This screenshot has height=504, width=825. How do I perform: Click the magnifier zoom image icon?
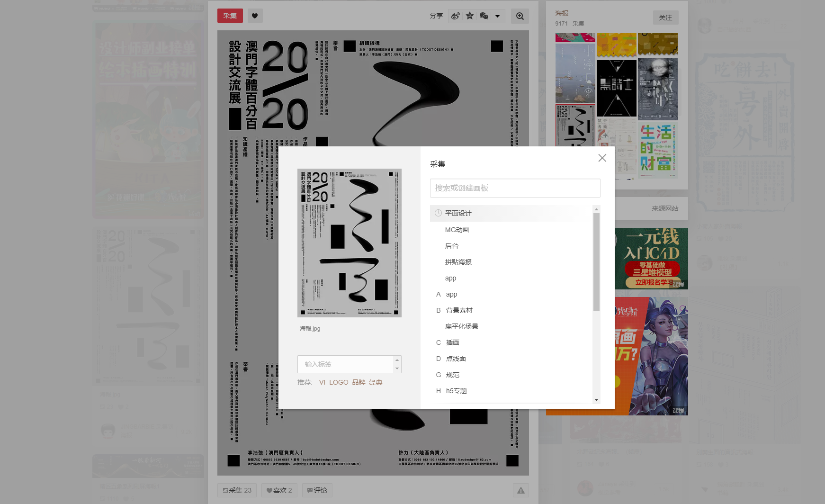point(520,16)
